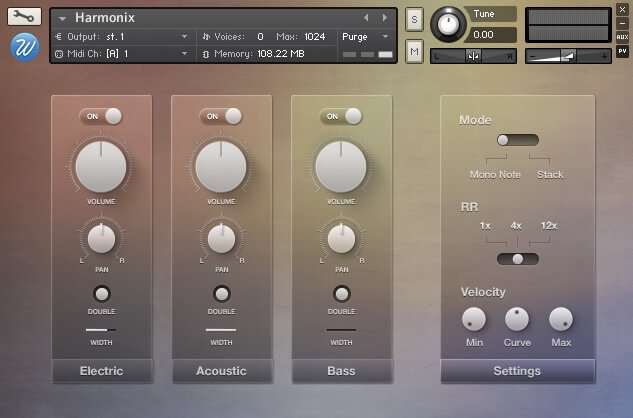633x418 pixels.
Task: Mute the instrument with the M button
Action: [x=414, y=50]
